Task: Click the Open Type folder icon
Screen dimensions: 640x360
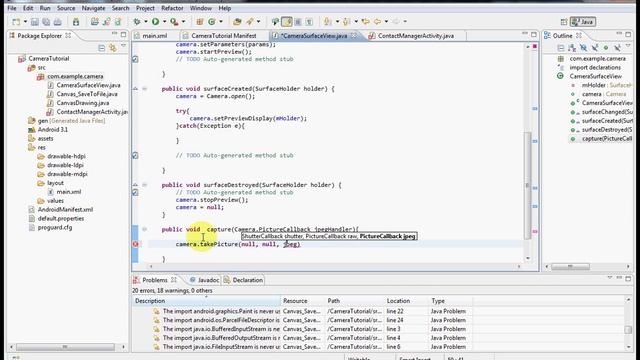Action: pos(237,22)
